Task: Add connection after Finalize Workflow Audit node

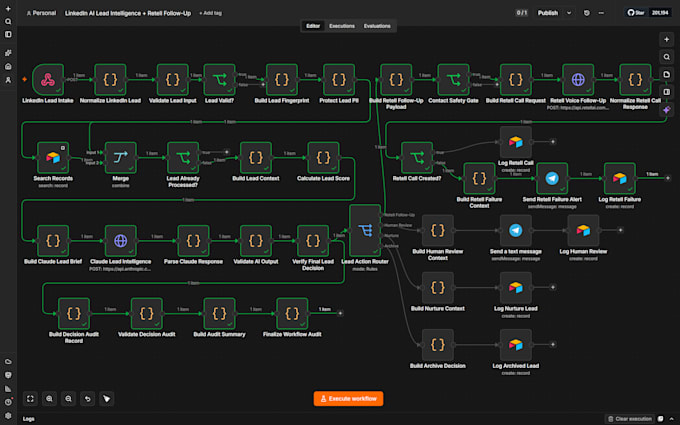Action: click(x=340, y=313)
